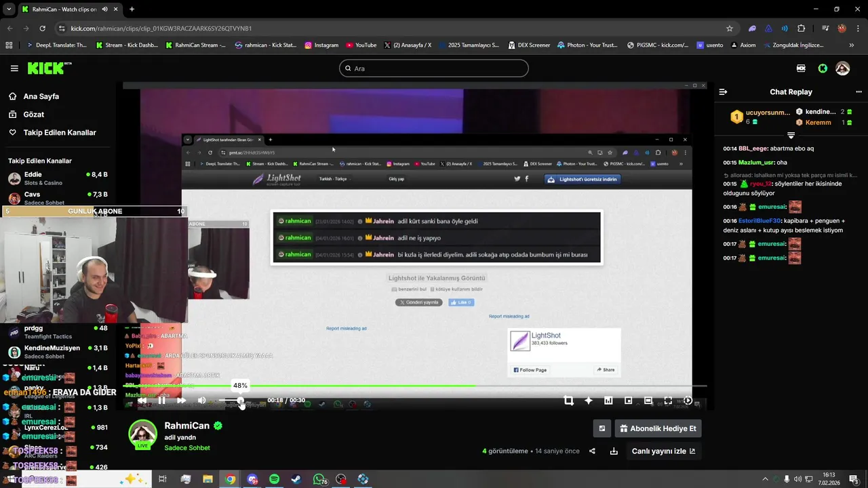Focus the Ara search field
This screenshot has width=868, height=488.
point(434,68)
